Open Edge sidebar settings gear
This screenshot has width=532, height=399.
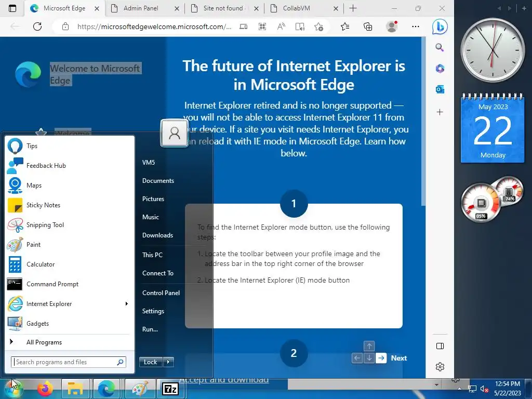440,367
